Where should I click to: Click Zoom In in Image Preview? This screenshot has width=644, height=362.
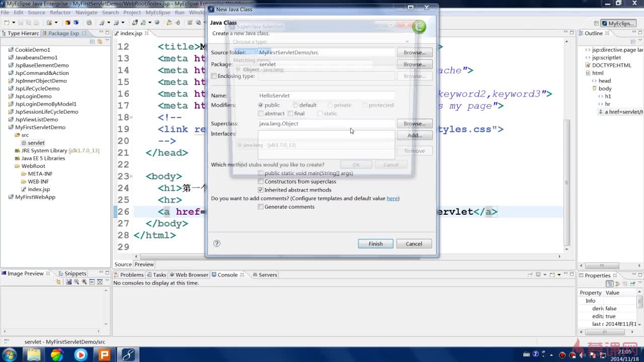pyautogui.click(x=85, y=282)
